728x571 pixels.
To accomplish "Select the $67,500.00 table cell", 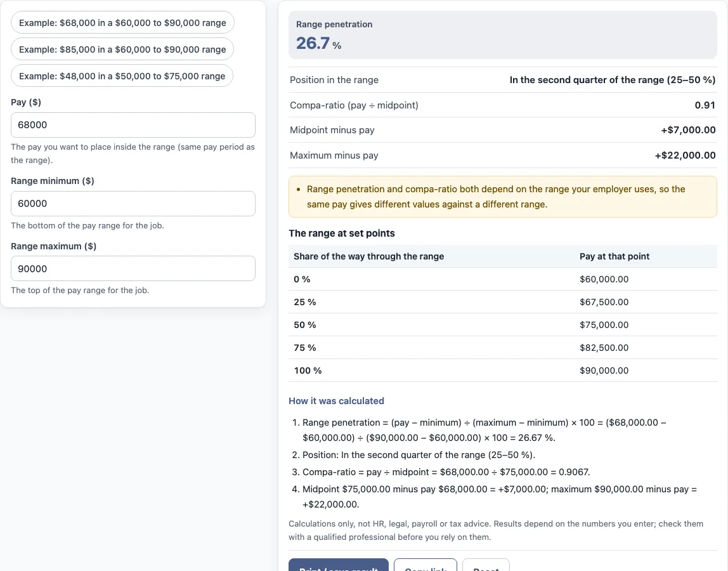I will pyautogui.click(x=604, y=302).
